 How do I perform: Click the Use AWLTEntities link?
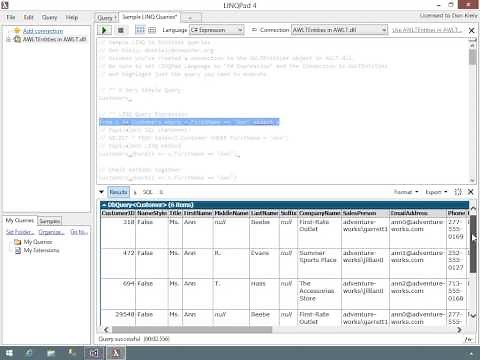pos(427,30)
